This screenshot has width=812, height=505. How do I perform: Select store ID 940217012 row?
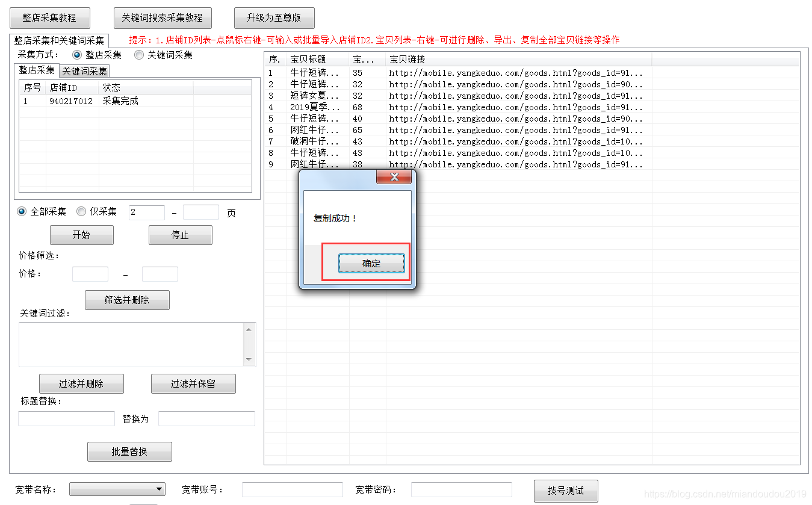point(71,101)
